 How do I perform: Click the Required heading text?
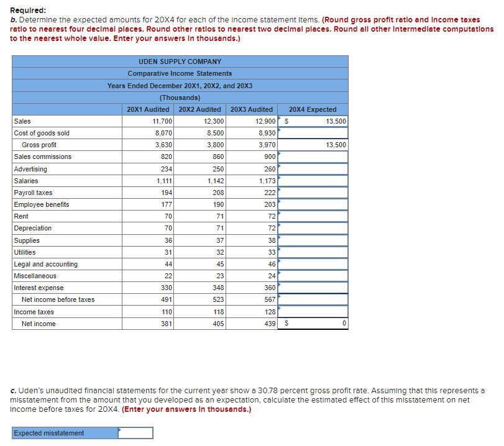coord(28,11)
